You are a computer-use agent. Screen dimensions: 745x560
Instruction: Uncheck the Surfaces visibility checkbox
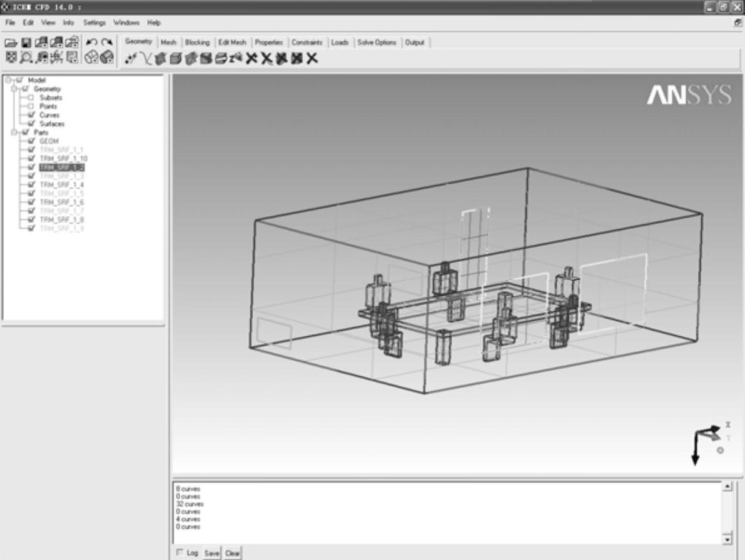31,124
